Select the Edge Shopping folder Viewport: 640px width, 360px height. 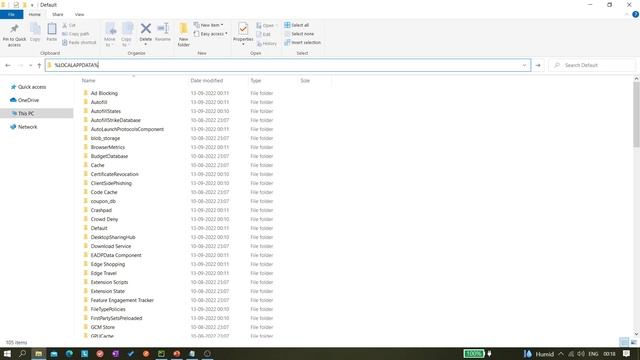[108, 264]
